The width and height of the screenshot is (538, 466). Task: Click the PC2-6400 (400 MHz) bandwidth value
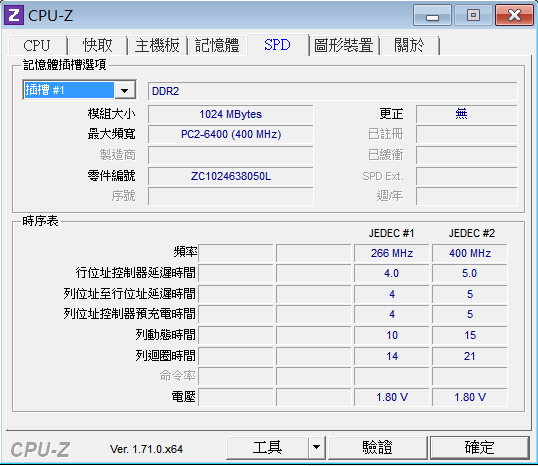coord(231,134)
